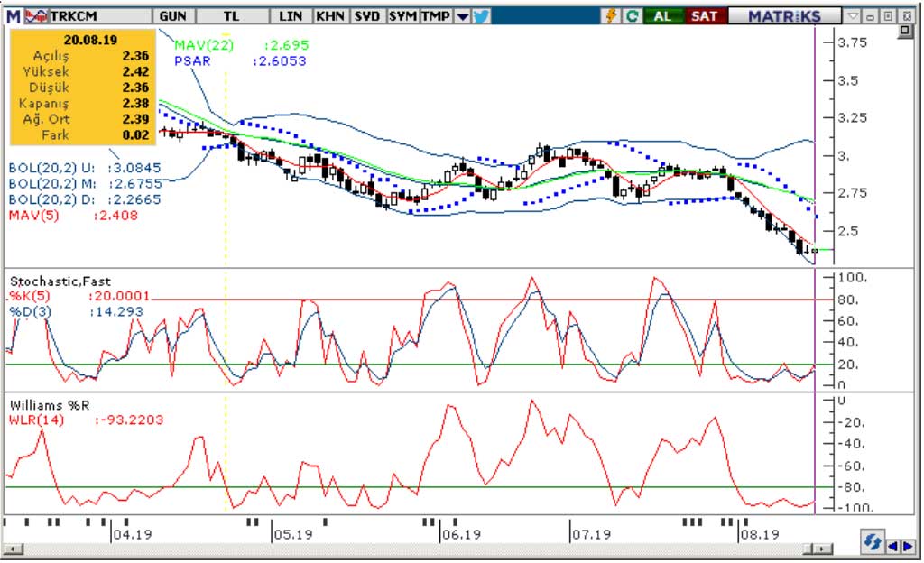Click the 07.19 time axis label

click(x=592, y=534)
